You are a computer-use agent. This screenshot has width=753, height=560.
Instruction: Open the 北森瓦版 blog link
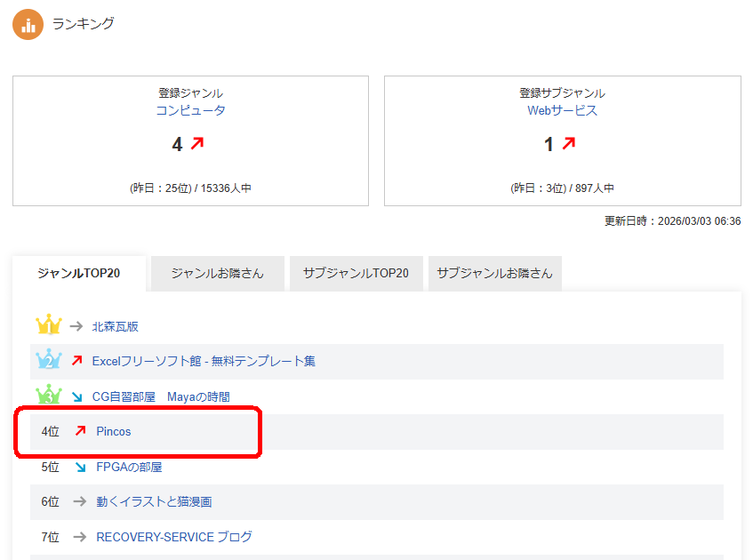click(x=116, y=326)
